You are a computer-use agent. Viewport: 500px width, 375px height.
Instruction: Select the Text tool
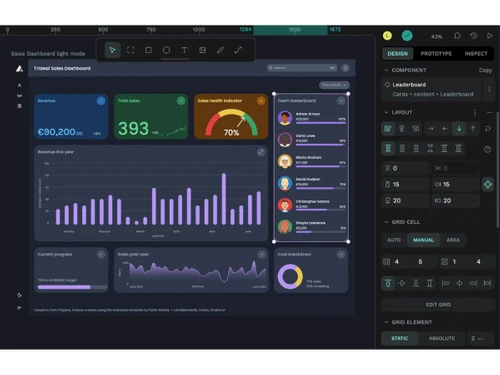pyautogui.click(x=184, y=50)
